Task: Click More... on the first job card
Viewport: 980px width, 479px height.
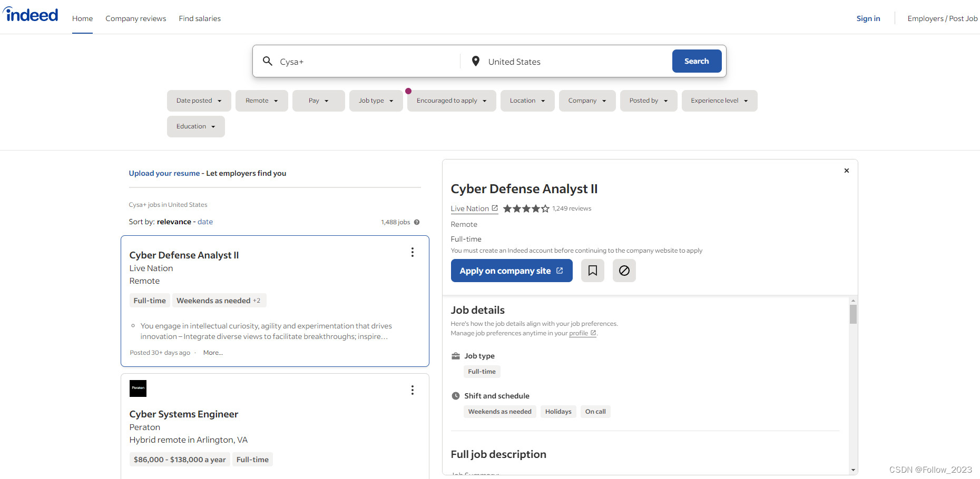Action: (x=213, y=353)
